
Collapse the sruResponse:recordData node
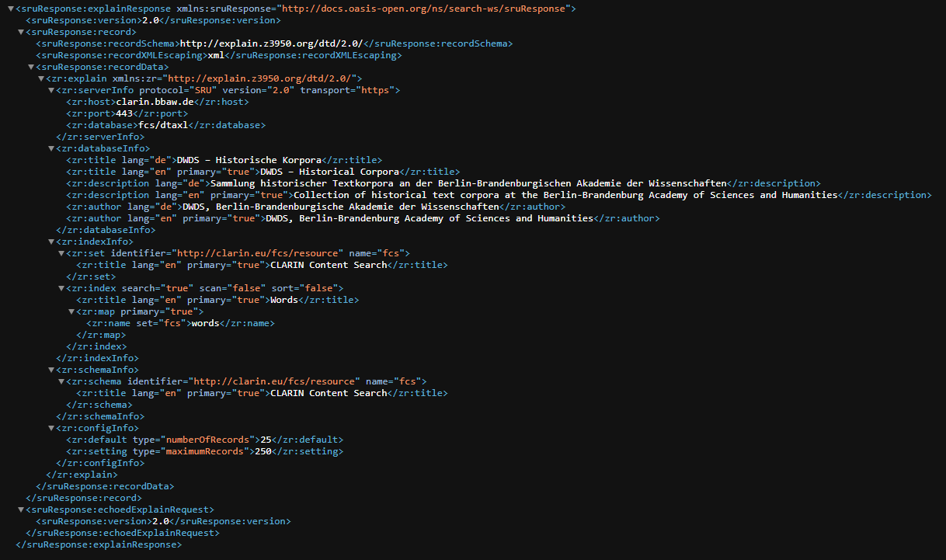click(x=30, y=67)
